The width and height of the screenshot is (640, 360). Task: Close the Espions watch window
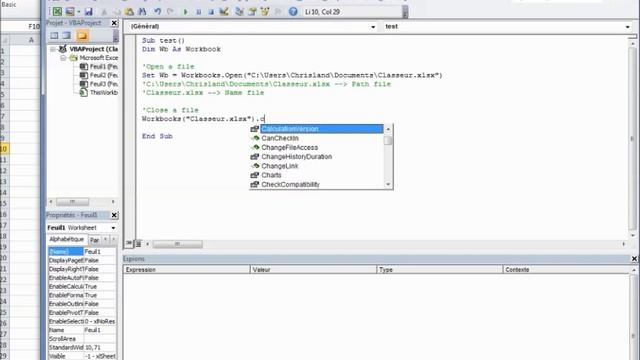634,259
